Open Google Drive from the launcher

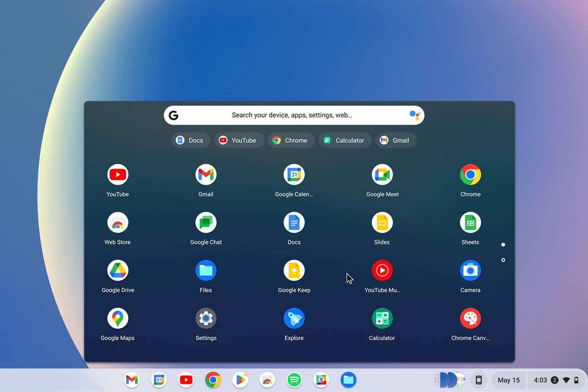(118, 270)
